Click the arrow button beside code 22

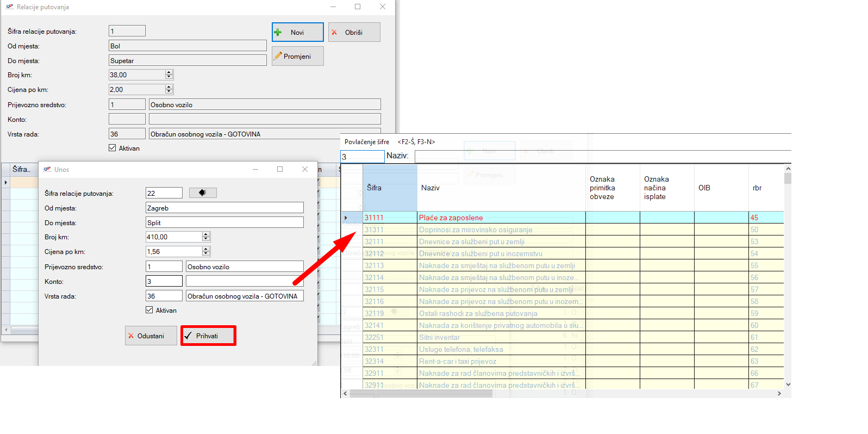click(x=203, y=193)
